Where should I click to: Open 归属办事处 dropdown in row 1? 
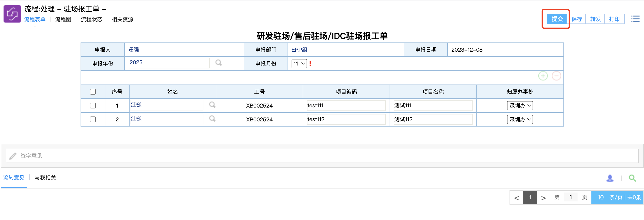520,106
